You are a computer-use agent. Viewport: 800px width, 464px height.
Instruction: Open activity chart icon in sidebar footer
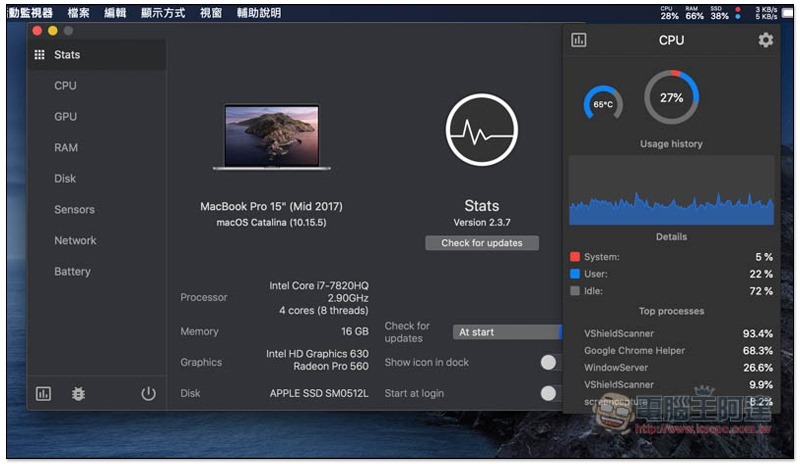(x=43, y=394)
